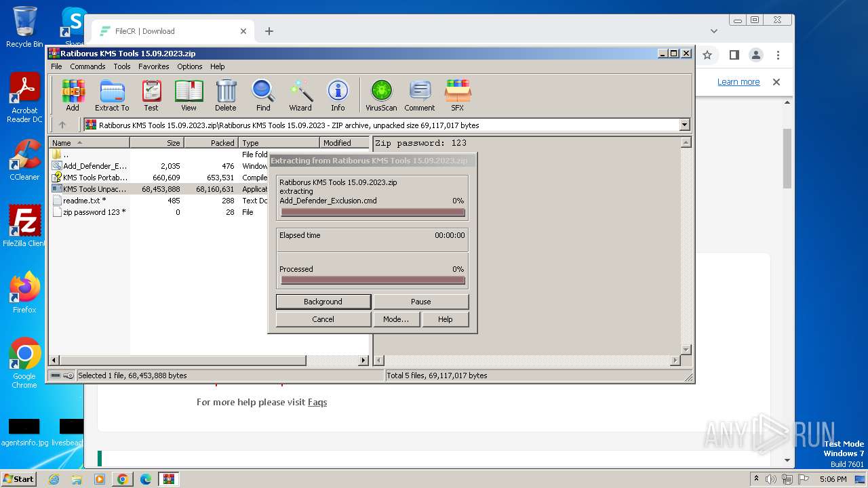Viewport: 868px width, 488px height.
Task: Click the Add toolbar icon in WinRAR
Action: pos(73,96)
